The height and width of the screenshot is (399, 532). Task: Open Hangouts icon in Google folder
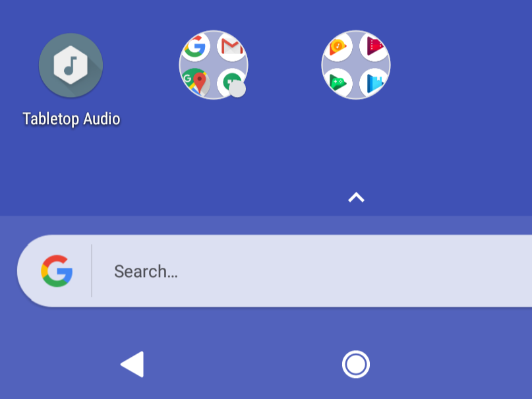point(232,83)
